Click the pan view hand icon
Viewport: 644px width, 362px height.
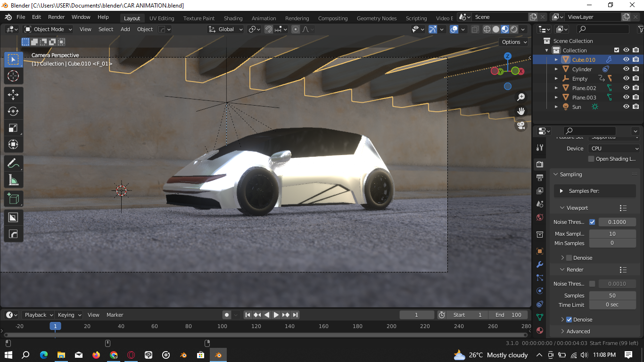[x=521, y=111]
